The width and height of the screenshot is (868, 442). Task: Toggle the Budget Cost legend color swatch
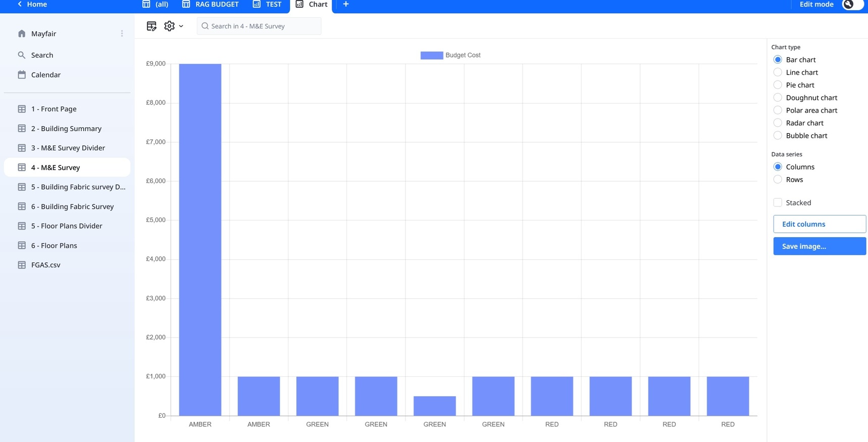click(431, 55)
